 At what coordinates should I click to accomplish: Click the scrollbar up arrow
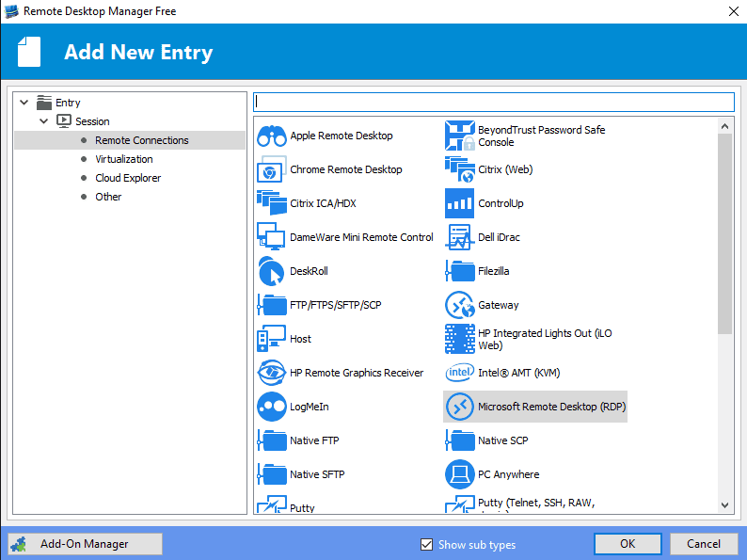(x=724, y=126)
